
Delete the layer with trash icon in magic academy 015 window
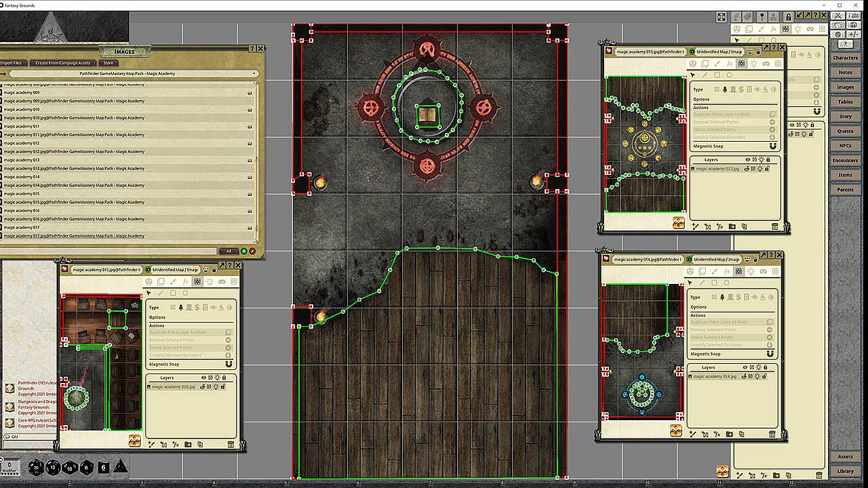(x=231, y=445)
